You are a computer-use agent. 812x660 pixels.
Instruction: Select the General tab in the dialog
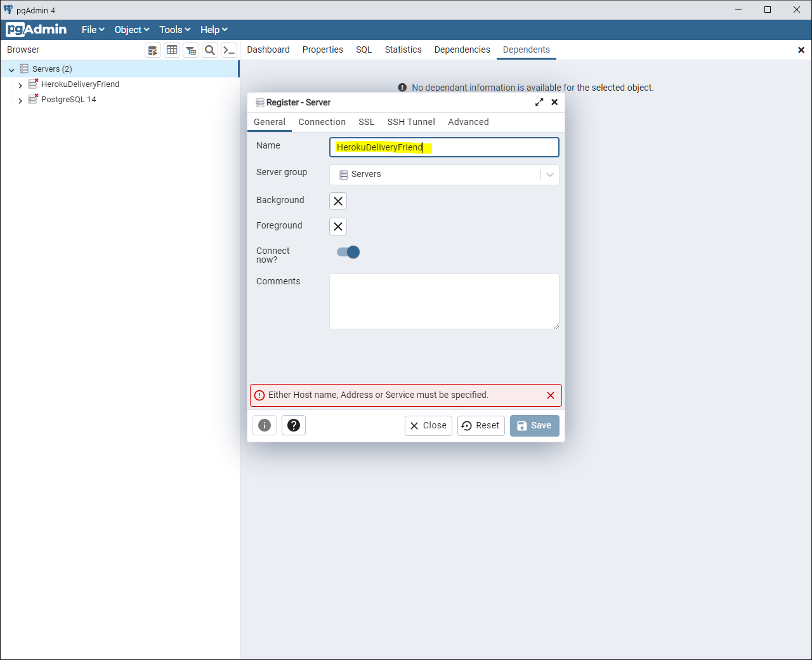click(x=270, y=122)
